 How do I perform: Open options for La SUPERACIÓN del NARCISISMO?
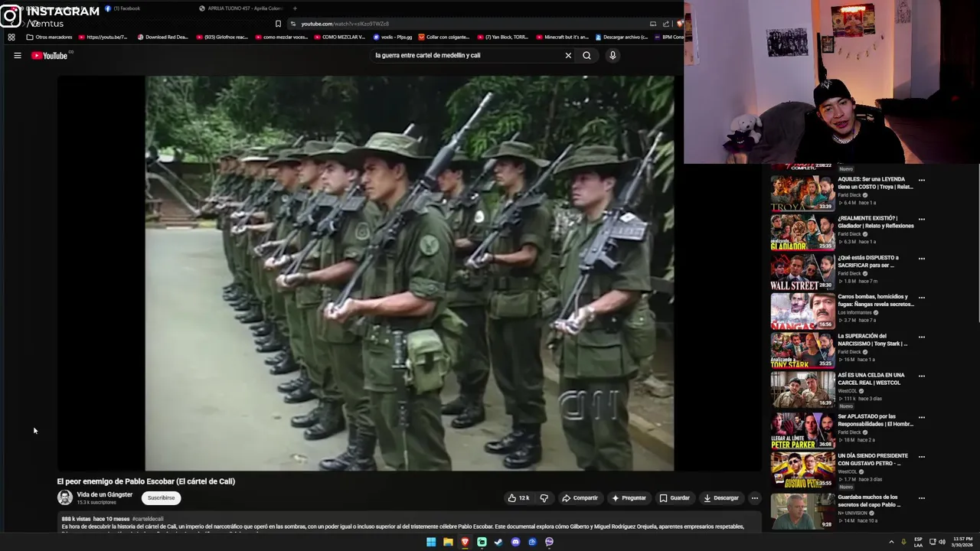tap(922, 337)
